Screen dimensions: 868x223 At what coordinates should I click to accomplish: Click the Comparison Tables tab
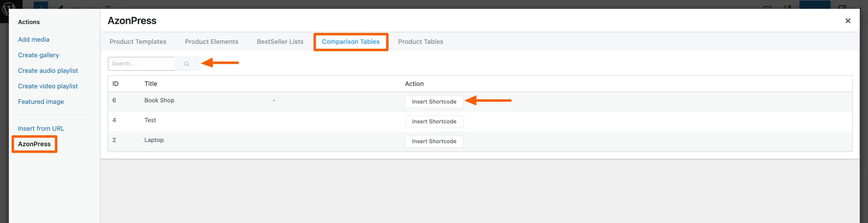point(351,42)
